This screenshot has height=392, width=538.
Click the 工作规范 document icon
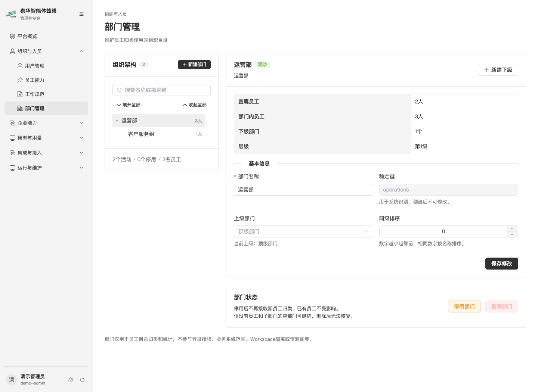20,94
